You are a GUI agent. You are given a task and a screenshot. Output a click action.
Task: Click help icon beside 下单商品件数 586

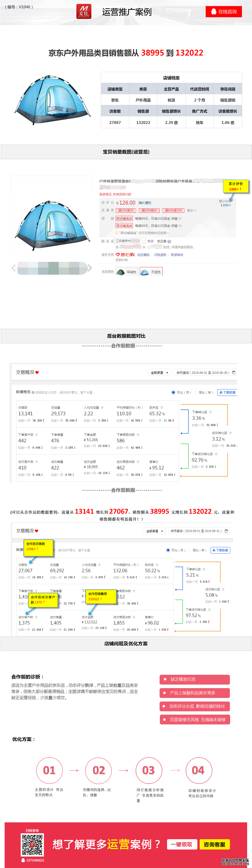(138, 435)
